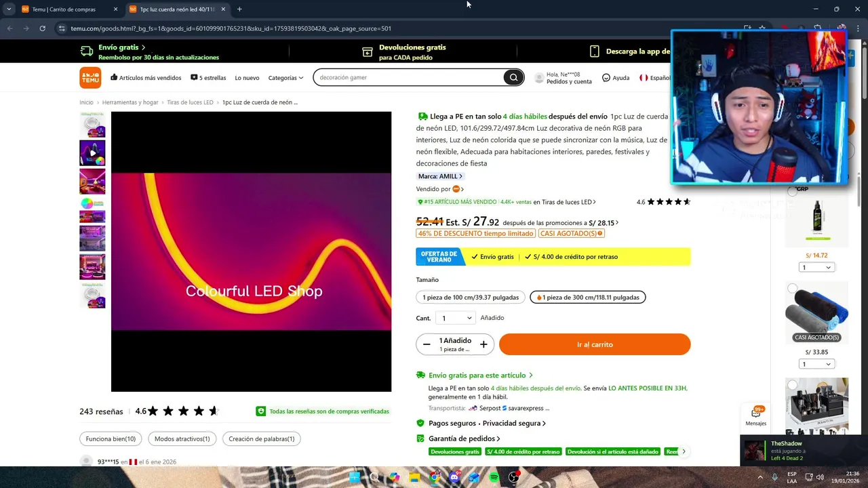
Task: Open Tiras de luces LED breadcrumb
Action: click(190, 102)
